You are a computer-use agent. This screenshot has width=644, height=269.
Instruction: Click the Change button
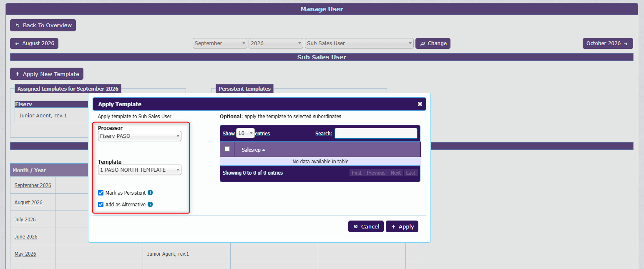point(433,43)
